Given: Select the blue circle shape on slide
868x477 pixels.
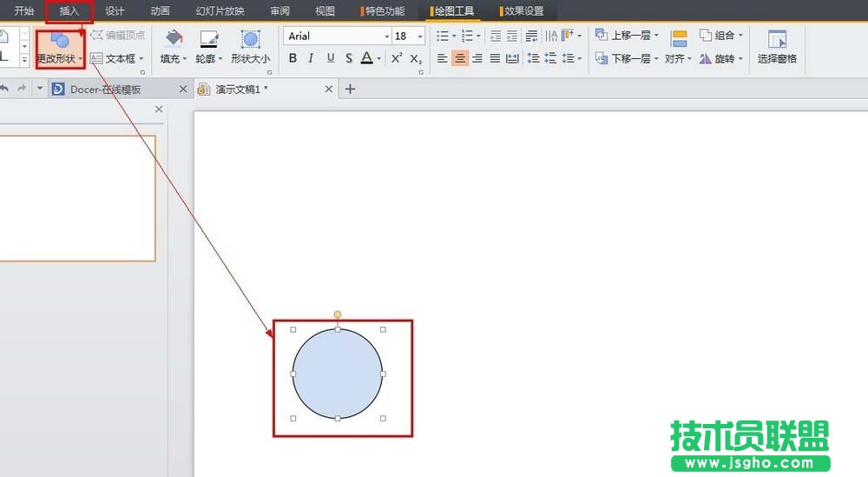Looking at the screenshot, I should tap(337, 374).
